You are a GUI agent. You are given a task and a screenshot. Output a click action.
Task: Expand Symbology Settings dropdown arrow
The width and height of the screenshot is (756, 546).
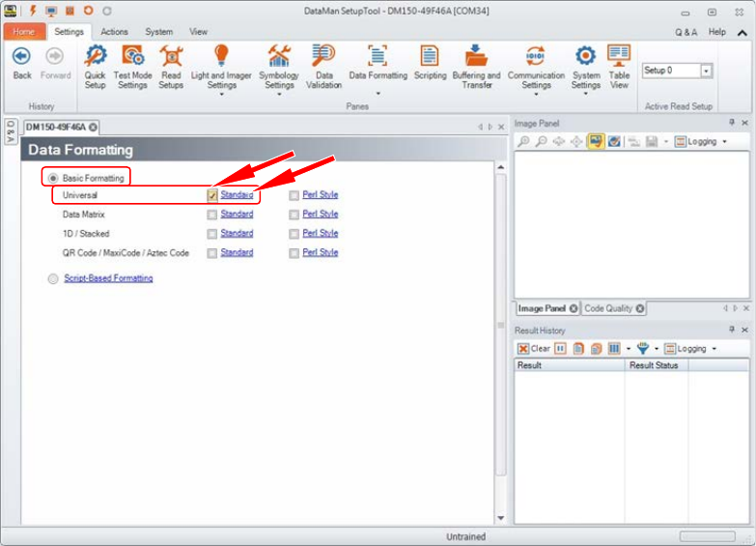(279, 95)
